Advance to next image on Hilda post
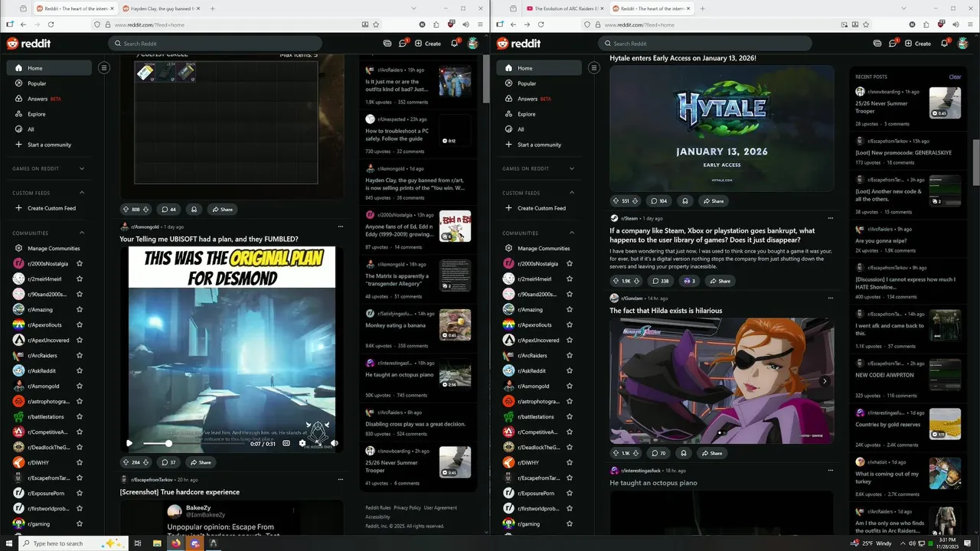The image size is (980, 551). 825,381
